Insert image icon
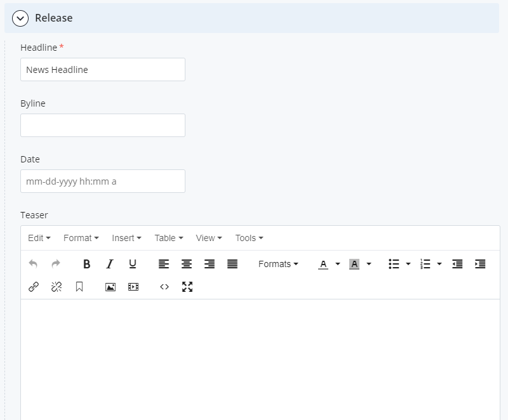 tap(110, 287)
